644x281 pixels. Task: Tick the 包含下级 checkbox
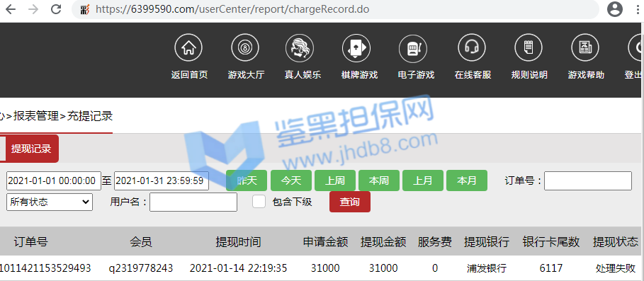[259, 202]
